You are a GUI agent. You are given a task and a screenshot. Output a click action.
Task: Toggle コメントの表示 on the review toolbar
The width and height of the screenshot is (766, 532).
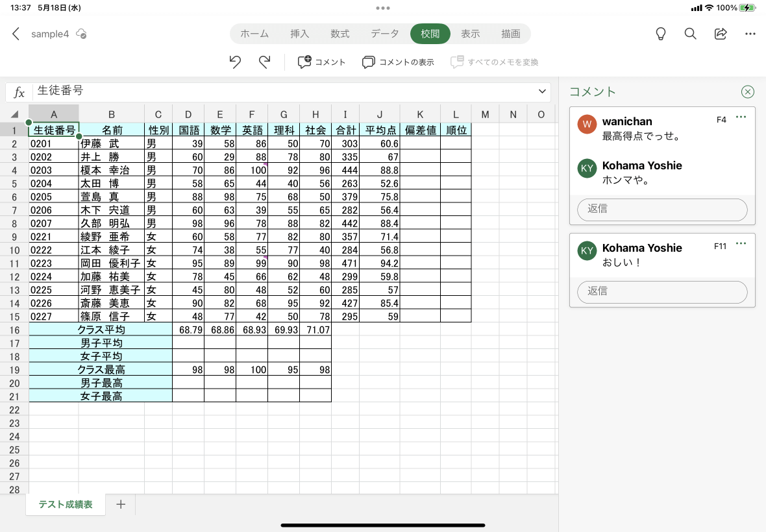pyautogui.click(x=397, y=62)
